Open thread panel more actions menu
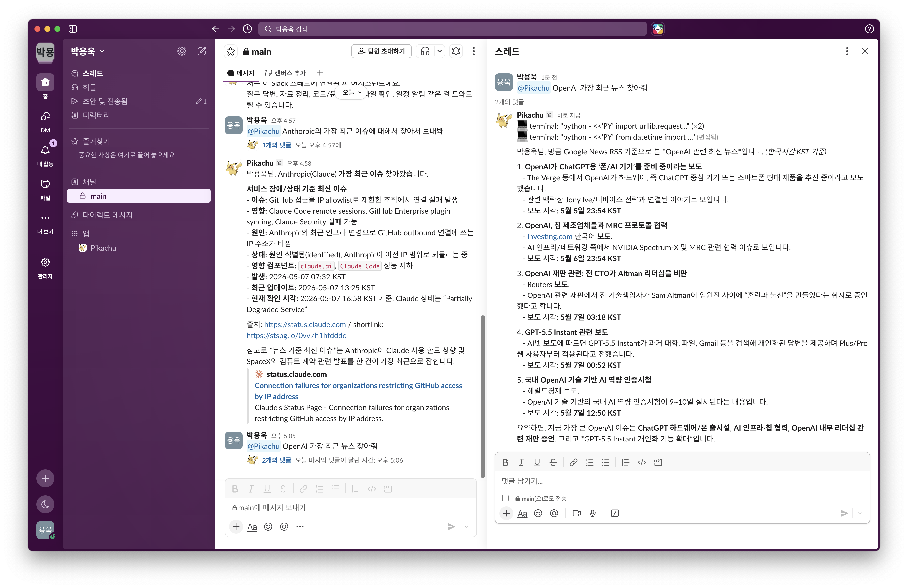The width and height of the screenshot is (908, 588). tap(847, 51)
